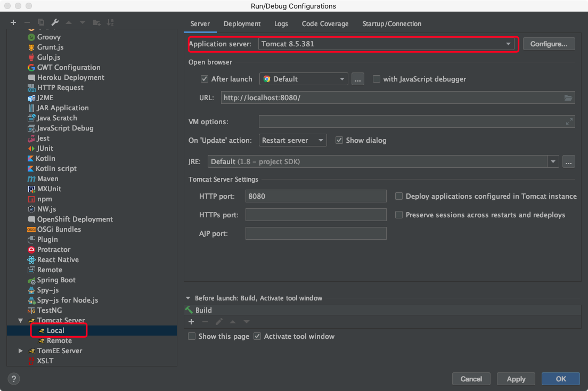
Task: Collapse the Before launch section
Action: 188,298
